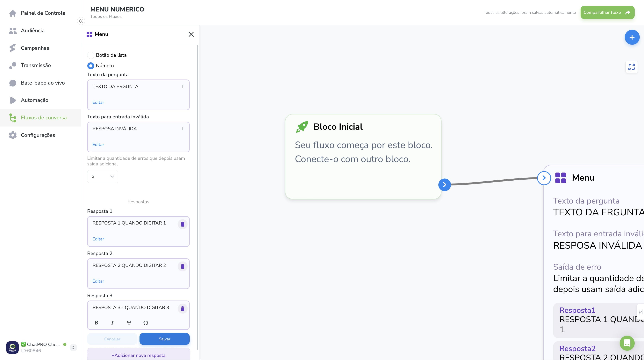Apply bold formatting to Resposta 3
This screenshot has width=644, height=360.
point(96,322)
